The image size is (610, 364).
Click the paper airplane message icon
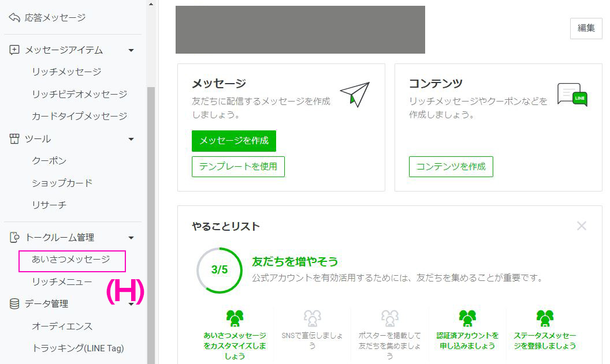355,95
